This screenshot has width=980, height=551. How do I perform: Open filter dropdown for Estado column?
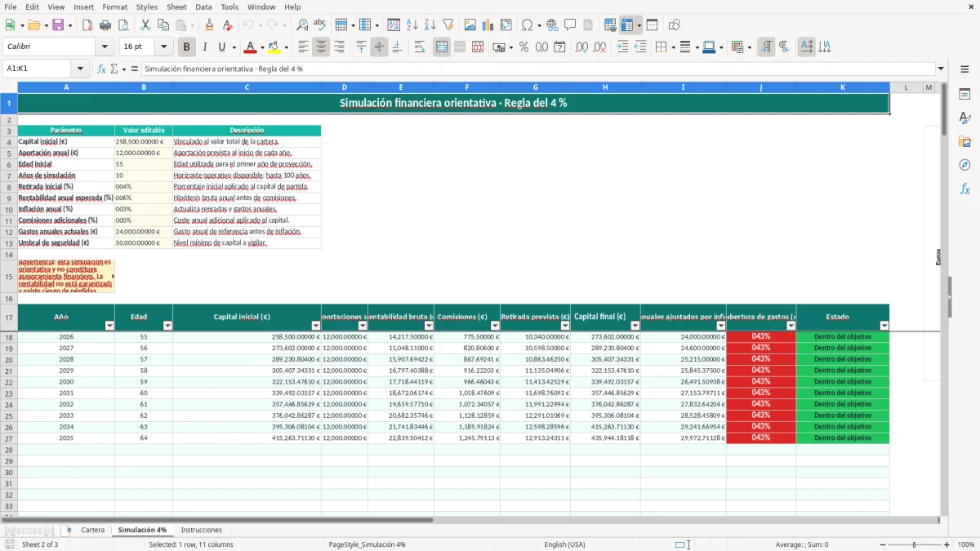pos(884,326)
